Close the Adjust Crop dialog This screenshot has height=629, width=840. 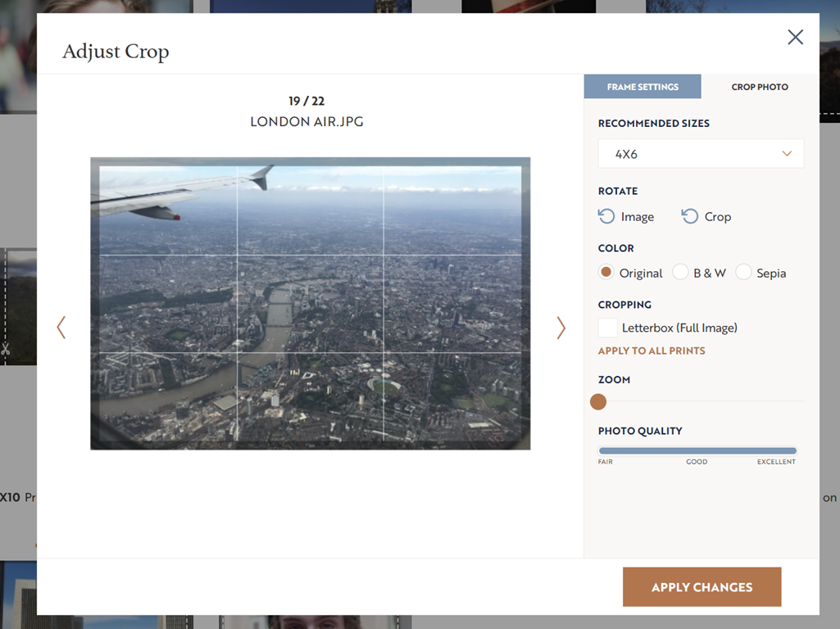click(795, 37)
